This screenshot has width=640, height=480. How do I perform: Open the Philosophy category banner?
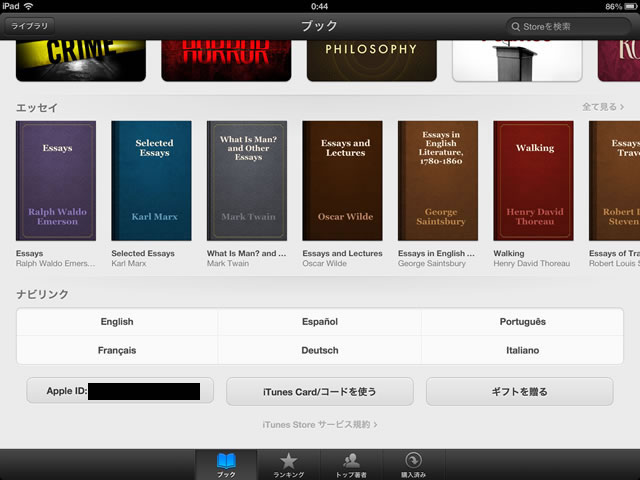371,60
